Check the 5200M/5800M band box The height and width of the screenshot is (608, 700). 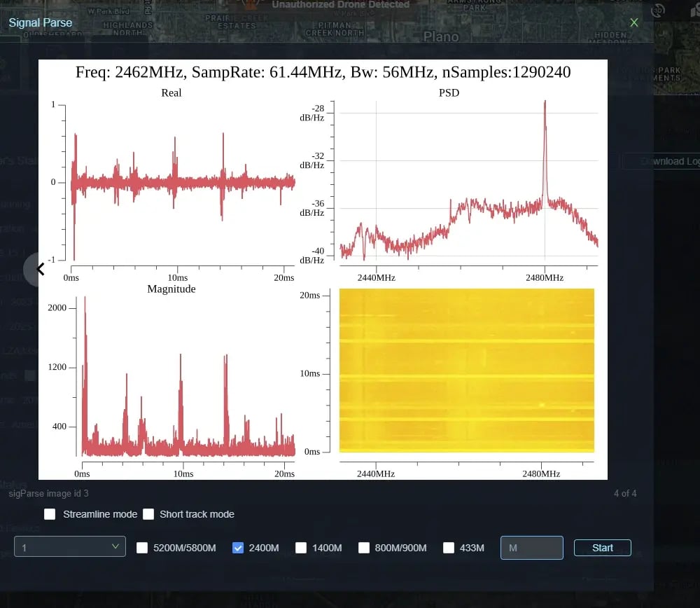click(x=142, y=548)
